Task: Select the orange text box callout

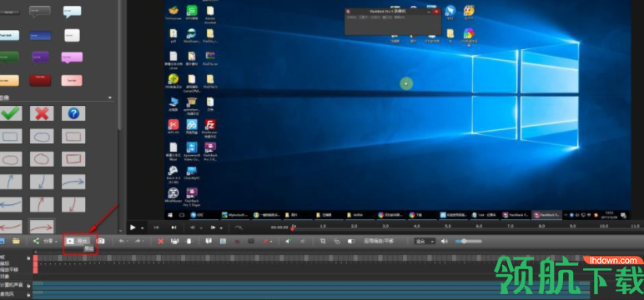Action: 8,80
